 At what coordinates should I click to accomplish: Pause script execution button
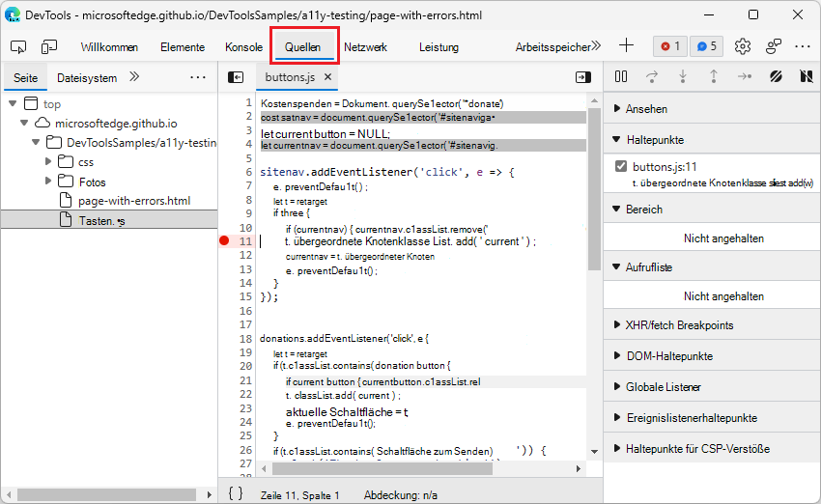click(x=621, y=77)
